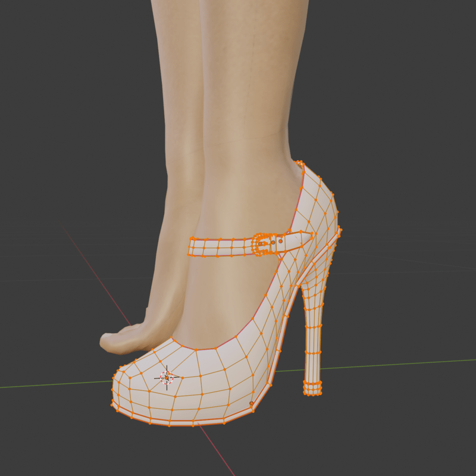
Task: Click the left end of the ankle strap
Action: [x=192, y=246]
